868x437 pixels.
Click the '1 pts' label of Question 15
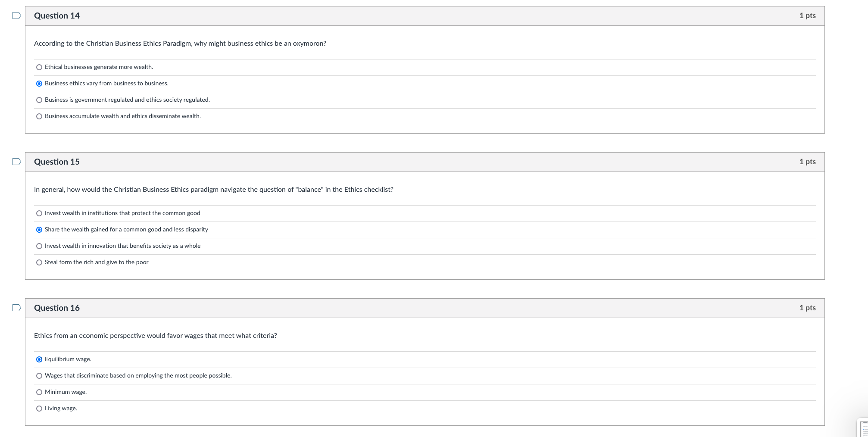[x=807, y=162]
